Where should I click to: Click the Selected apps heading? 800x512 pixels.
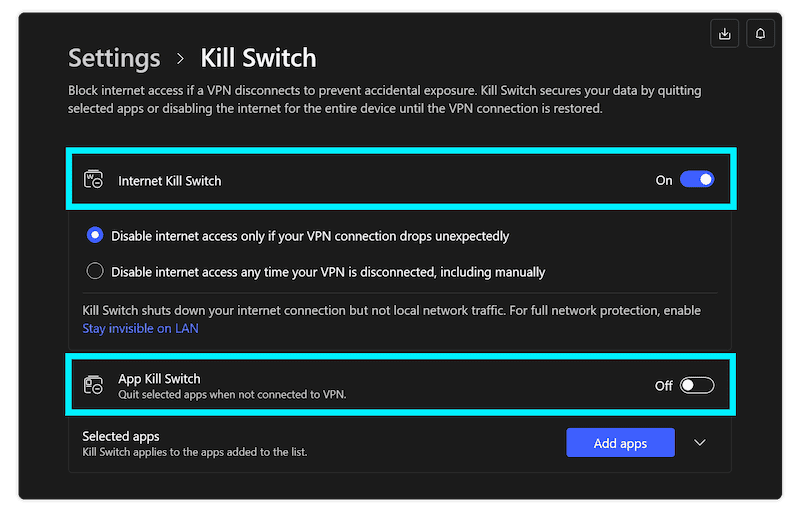(x=121, y=436)
